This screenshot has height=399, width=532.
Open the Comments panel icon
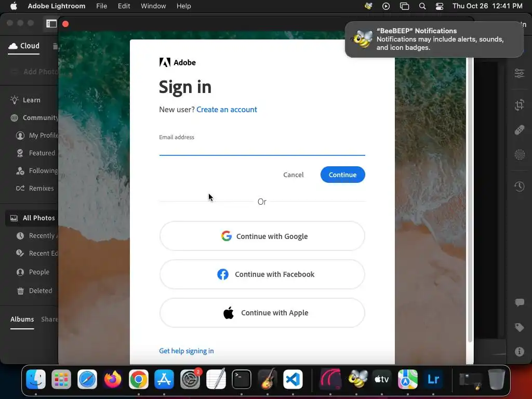[520, 302]
